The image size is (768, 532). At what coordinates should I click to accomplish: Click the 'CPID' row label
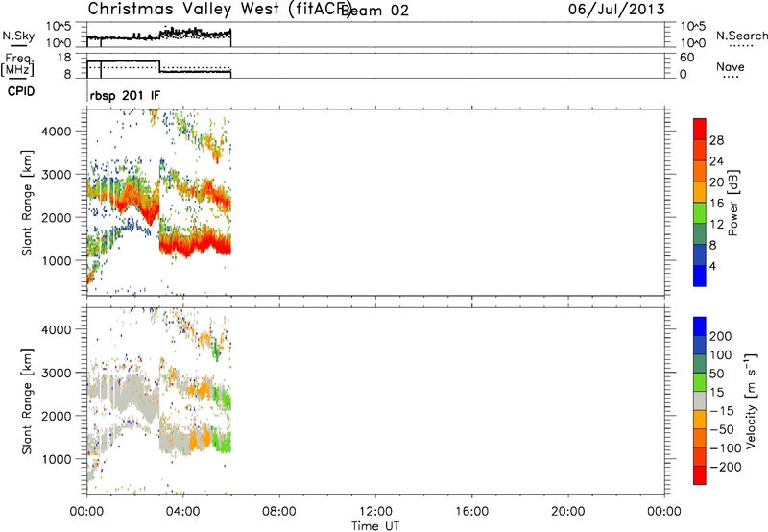(x=20, y=91)
